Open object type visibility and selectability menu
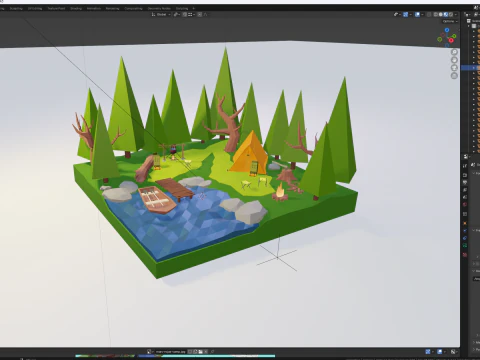Viewport: 480px width, 360px height. tap(397, 14)
